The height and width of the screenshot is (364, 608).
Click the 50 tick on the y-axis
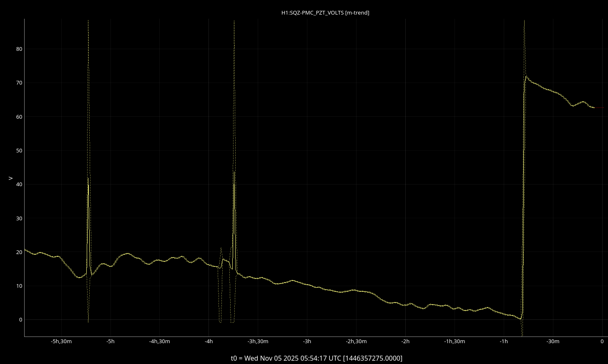(x=19, y=151)
